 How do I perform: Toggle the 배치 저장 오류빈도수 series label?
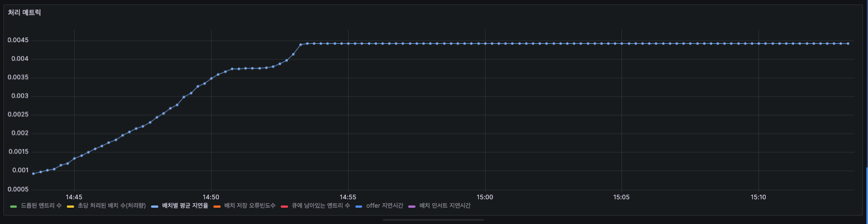click(250, 206)
